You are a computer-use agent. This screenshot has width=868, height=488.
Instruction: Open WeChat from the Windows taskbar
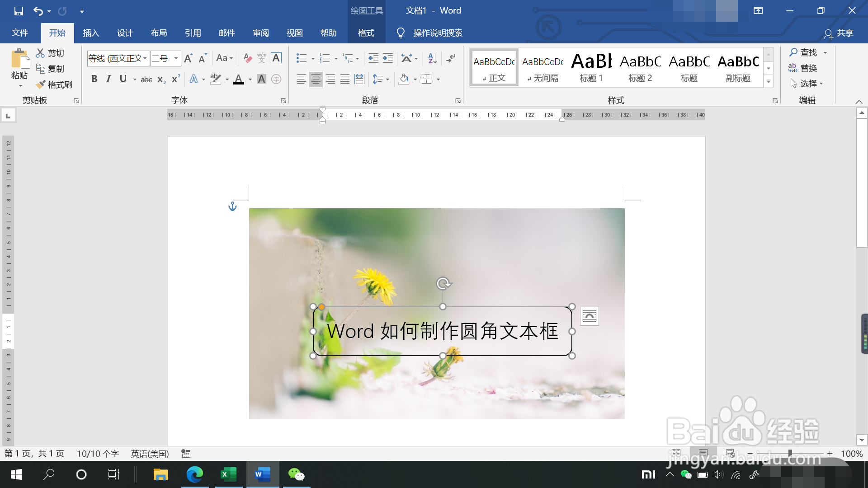[297, 474]
